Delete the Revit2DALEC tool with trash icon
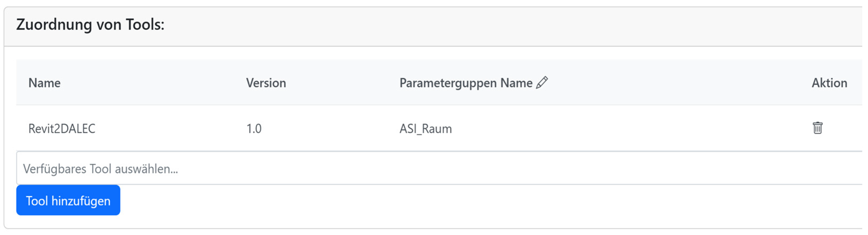 [817, 128]
